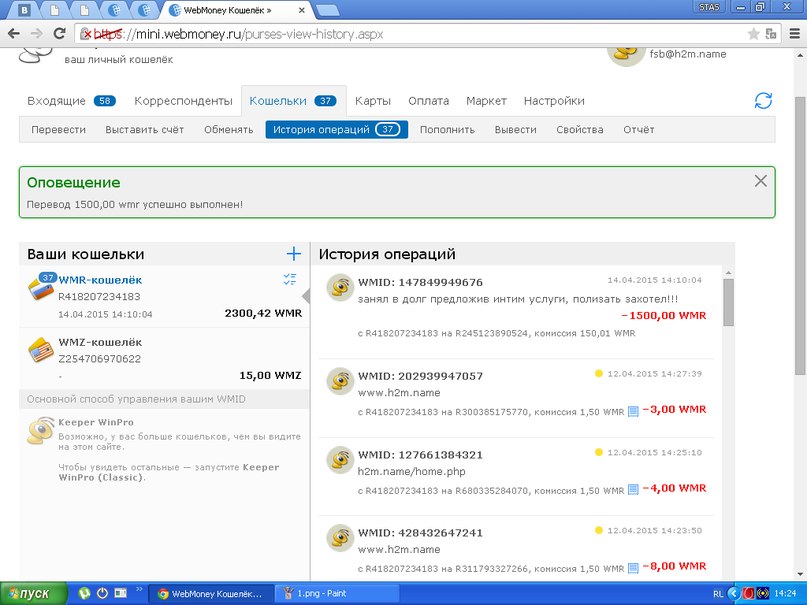
Task: Click the WMR-кошелёк Russian flag wallet icon
Action: click(x=41, y=288)
